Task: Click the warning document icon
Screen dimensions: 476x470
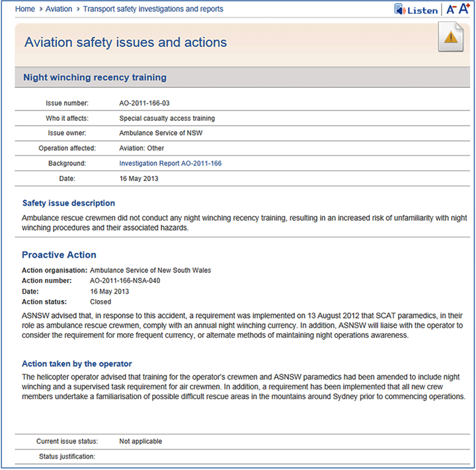Action: [x=450, y=37]
